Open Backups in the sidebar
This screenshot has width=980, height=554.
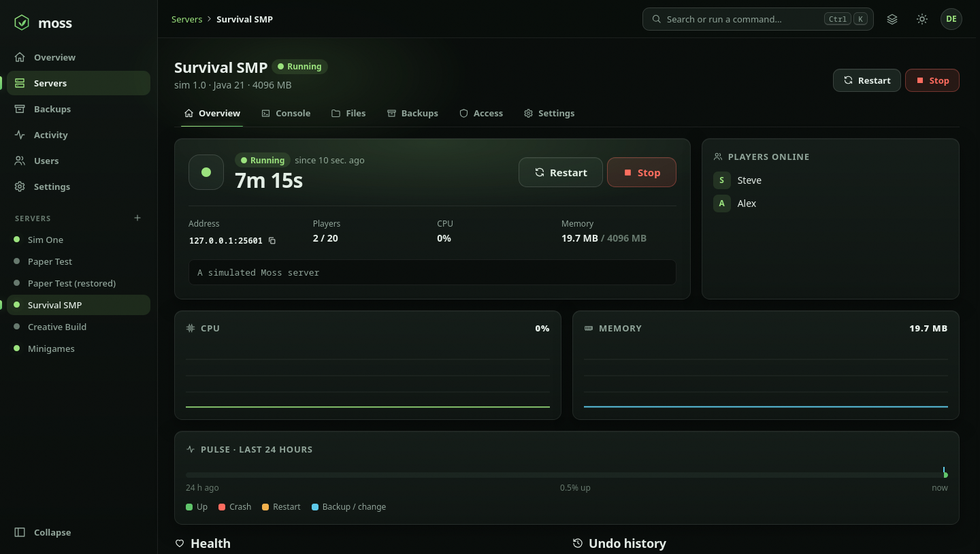coord(78,109)
